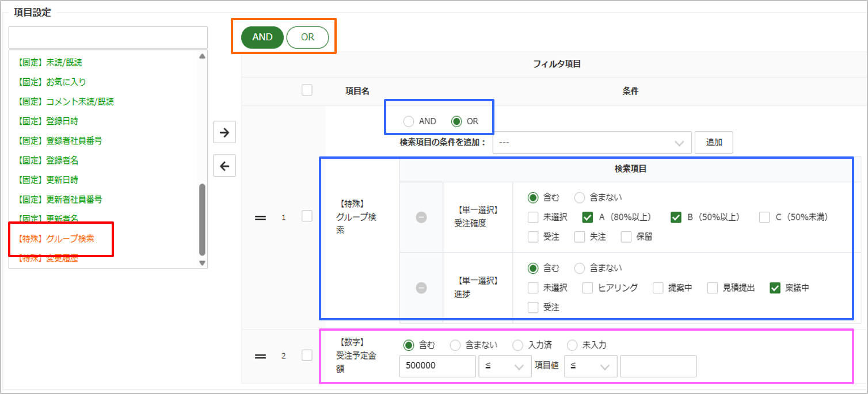
Task: Click the list scrollbar down arrow
Action: point(202,263)
